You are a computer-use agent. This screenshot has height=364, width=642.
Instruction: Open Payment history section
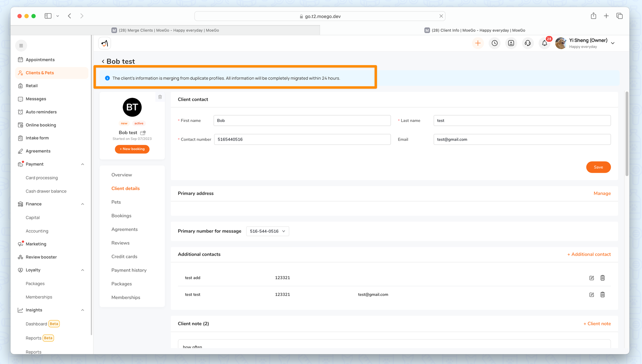pos(129,270)
